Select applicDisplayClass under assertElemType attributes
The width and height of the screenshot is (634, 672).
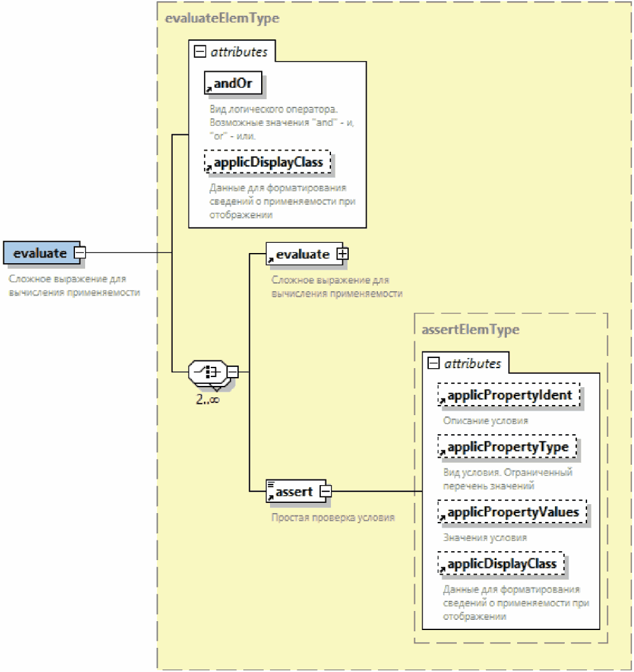501,564
